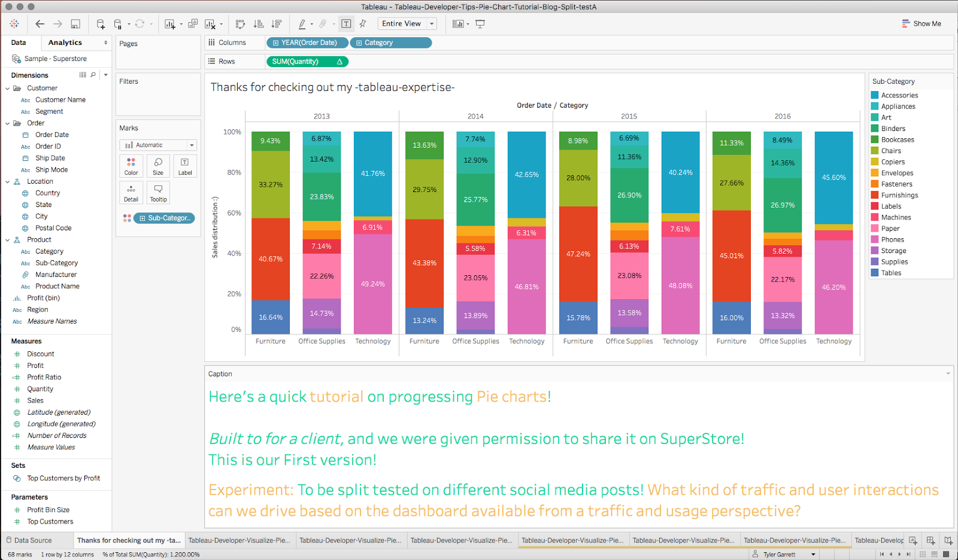Image resolution: width=958 pixels, height=560 pixels.
Task: Select the Sub-Category pill in the Marks card
Action: pyautogui.click(x=164, y=218)
